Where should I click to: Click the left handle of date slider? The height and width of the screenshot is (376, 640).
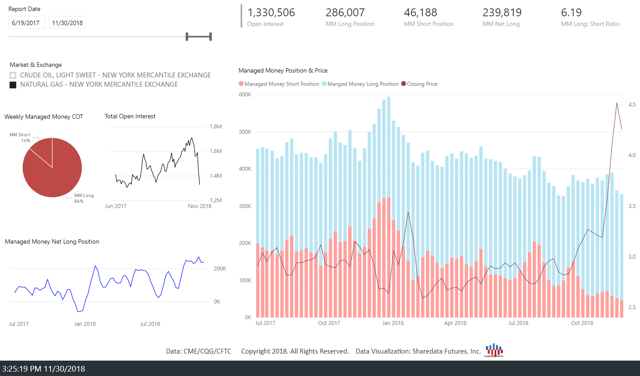coord(187,37)
